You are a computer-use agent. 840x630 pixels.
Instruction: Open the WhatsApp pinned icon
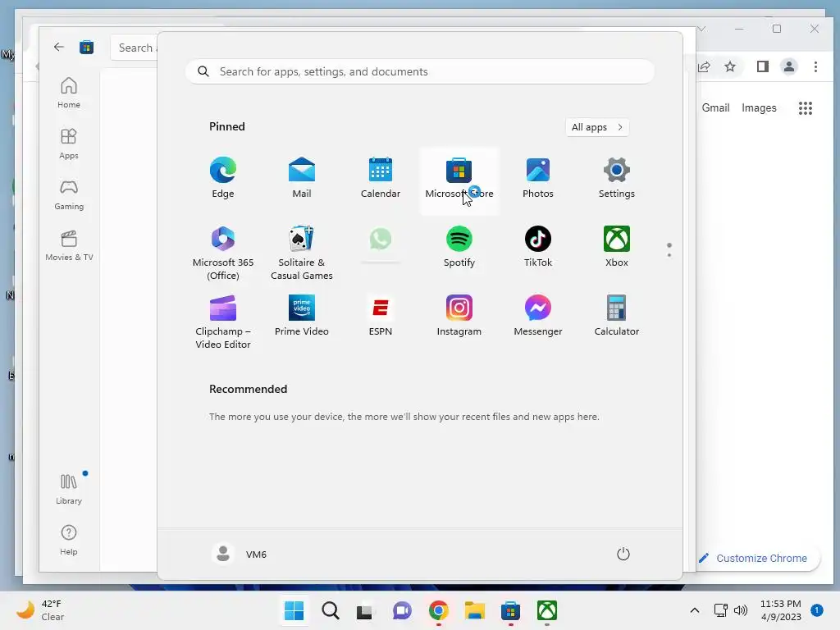(x=381, y=240)
